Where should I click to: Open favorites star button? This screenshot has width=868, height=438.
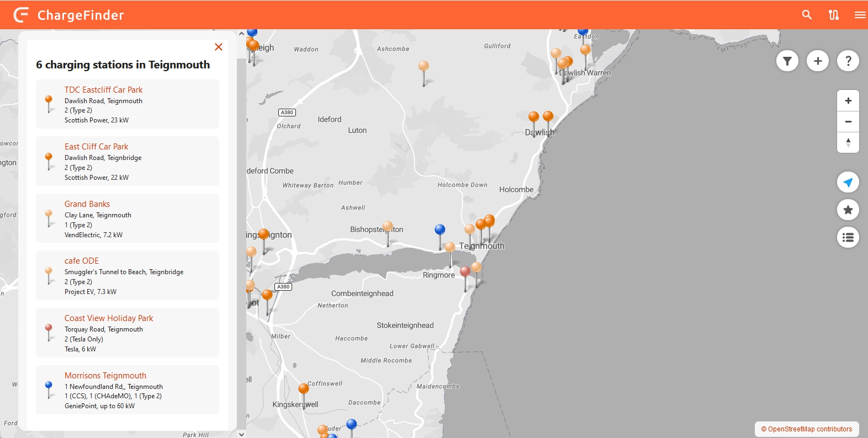848,210
